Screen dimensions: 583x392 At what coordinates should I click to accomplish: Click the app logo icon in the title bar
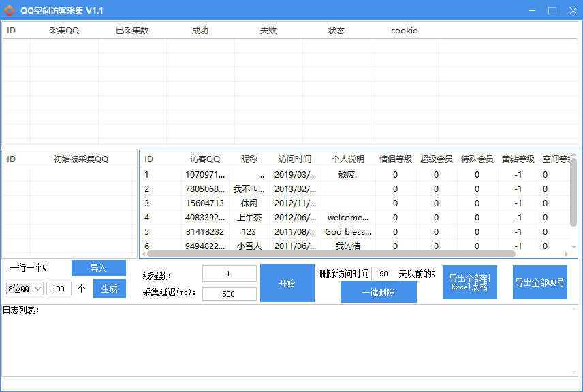(10, 10)
